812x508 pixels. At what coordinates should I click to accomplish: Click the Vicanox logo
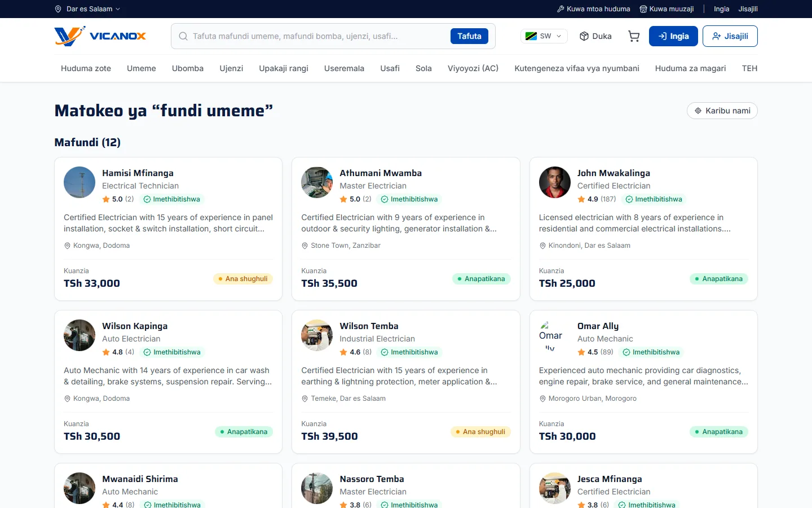[100, 36]
